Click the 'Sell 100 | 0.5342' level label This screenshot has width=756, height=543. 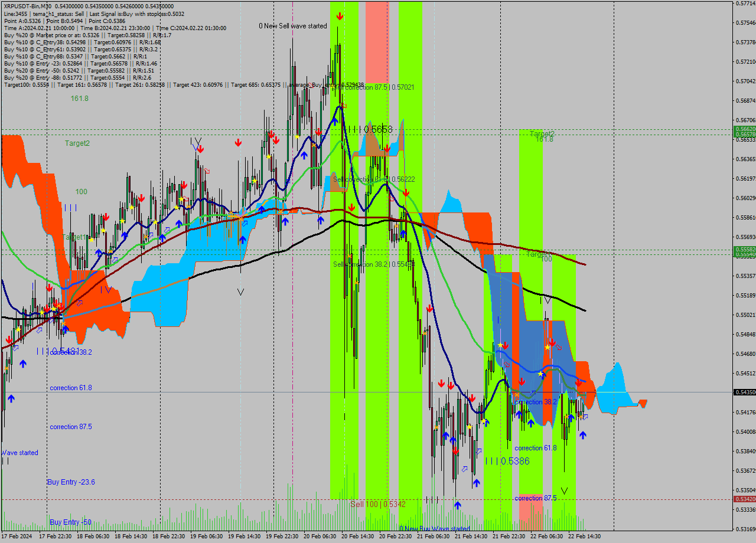tap(377, 505)
